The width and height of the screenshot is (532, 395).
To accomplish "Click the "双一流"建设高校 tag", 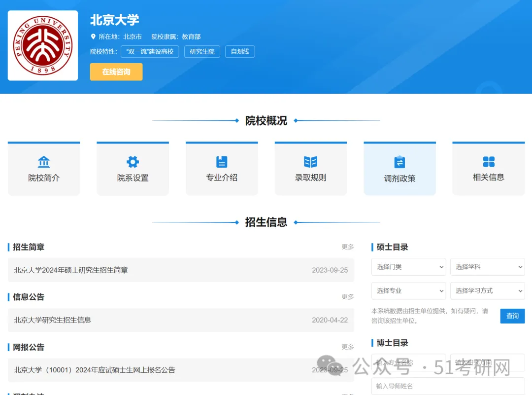I will (x=150, y=52).
